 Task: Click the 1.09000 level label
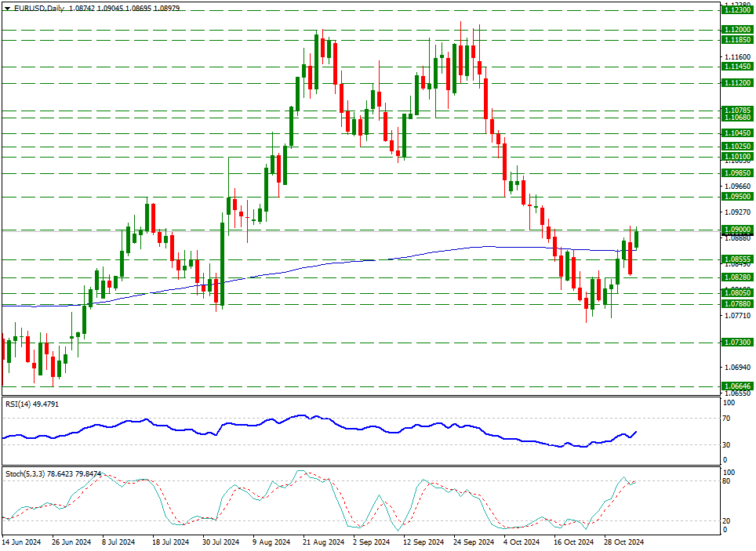click(x=738, y=230)
